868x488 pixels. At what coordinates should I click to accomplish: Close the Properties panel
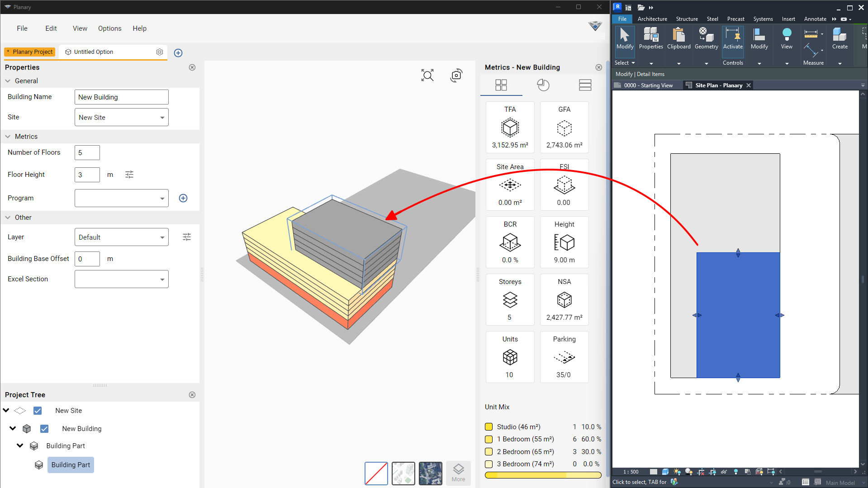click(x=192, y=67)
